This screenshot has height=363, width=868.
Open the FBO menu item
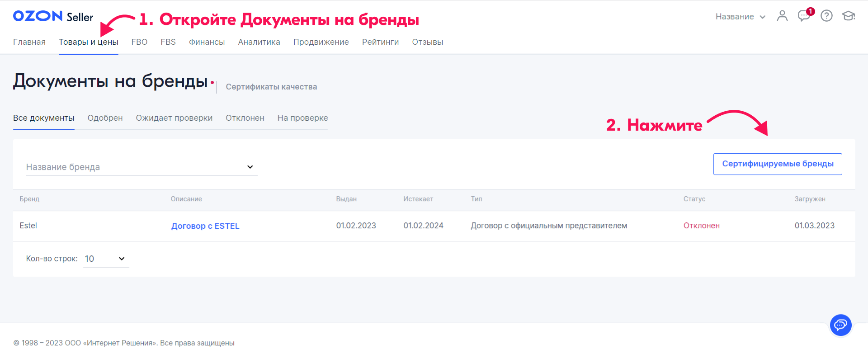point(139,42)
